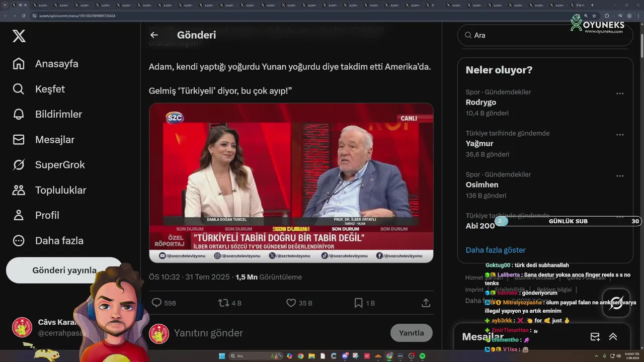This screenshot has height=362, width=644.
Task: Open more options for Rodrygo trend
Action: [620, 94]
